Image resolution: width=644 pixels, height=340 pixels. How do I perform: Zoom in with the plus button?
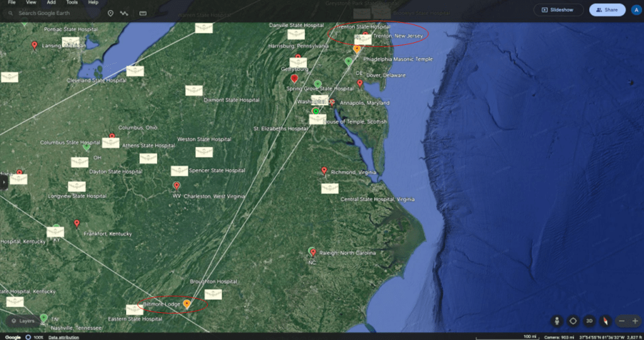click(635, 320)
